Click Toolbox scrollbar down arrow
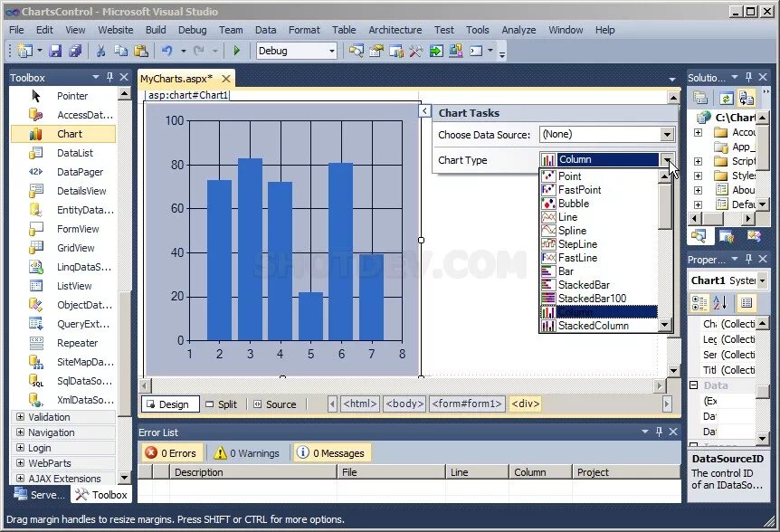The image size is (780, 532). pos(124,478)
